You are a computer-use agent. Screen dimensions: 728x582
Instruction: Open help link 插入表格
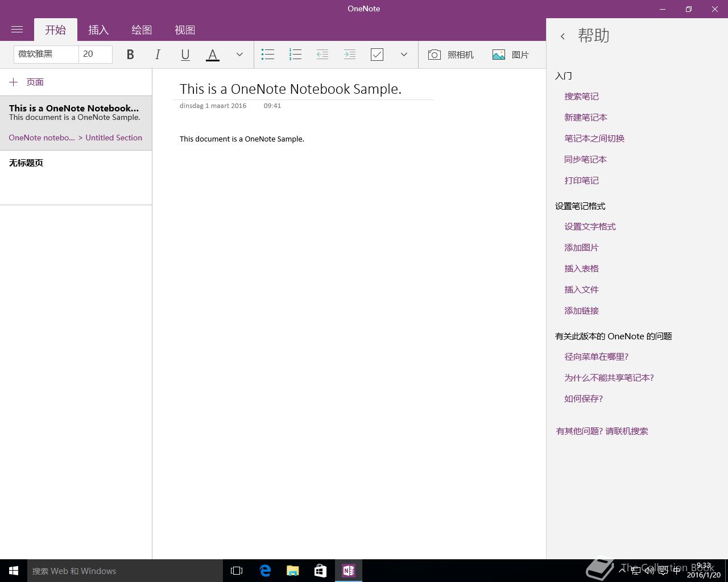(x=581, y=269)
